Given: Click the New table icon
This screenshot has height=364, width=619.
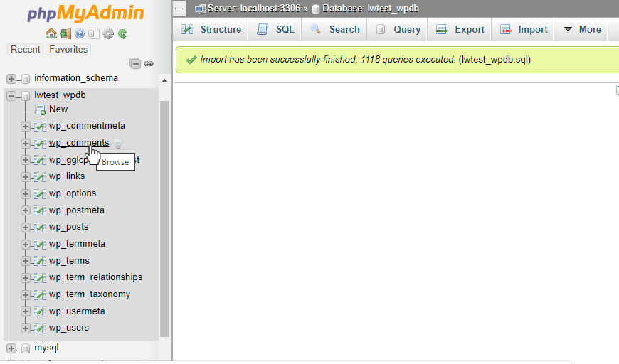Looking at the screenshot, I should tap(40, 109).
